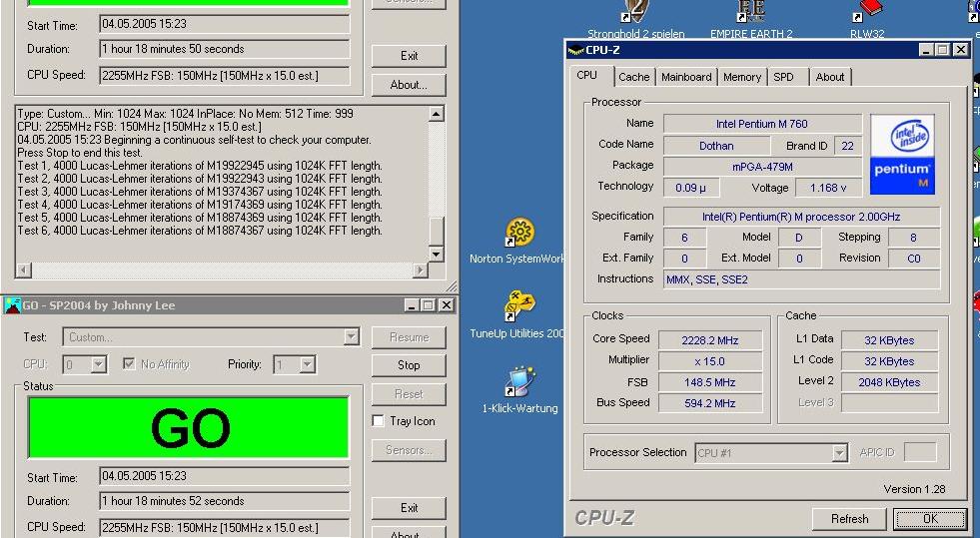Click log horizontal scrollbar left arrow
The height and width of the screenshot is (538, 980).
23,269
